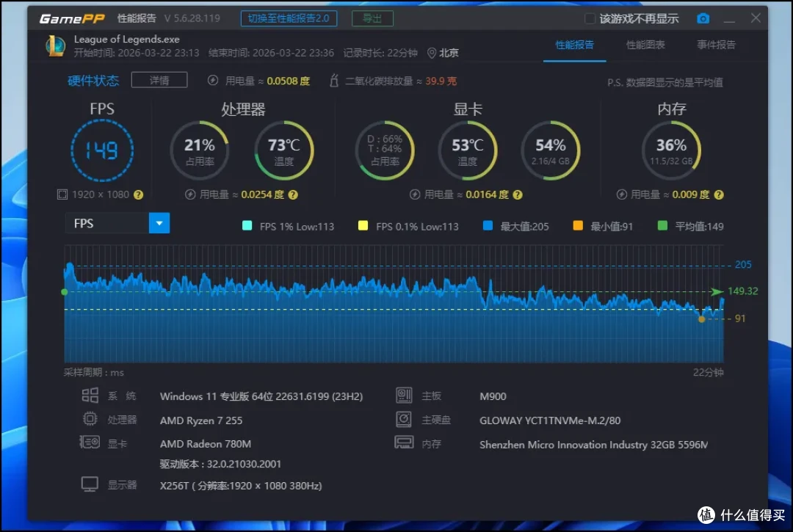793x532 pixels.
Task: Click the green average marker on the chart
Action: pyautogui.click(x=64, y=292)
